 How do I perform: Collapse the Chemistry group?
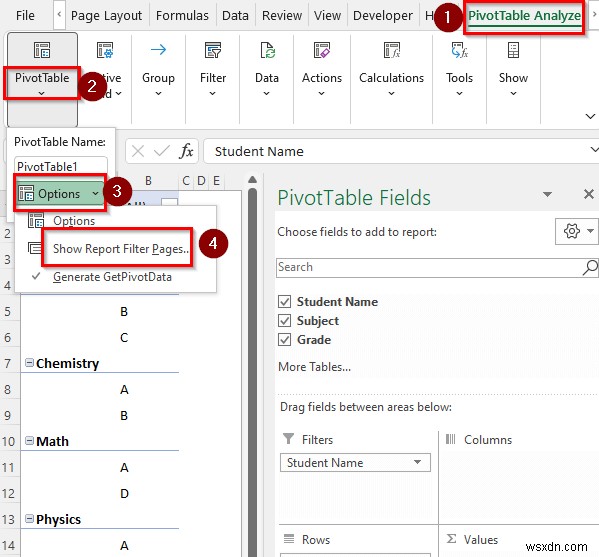pos(29,363)
